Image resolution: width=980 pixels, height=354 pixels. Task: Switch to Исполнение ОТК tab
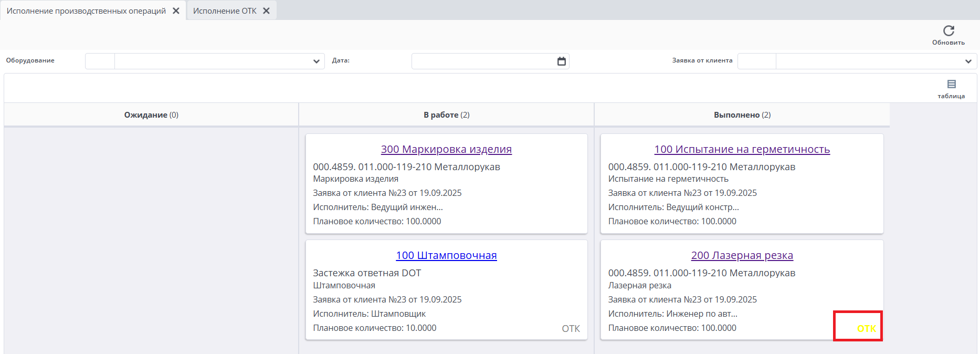(225, 11)
